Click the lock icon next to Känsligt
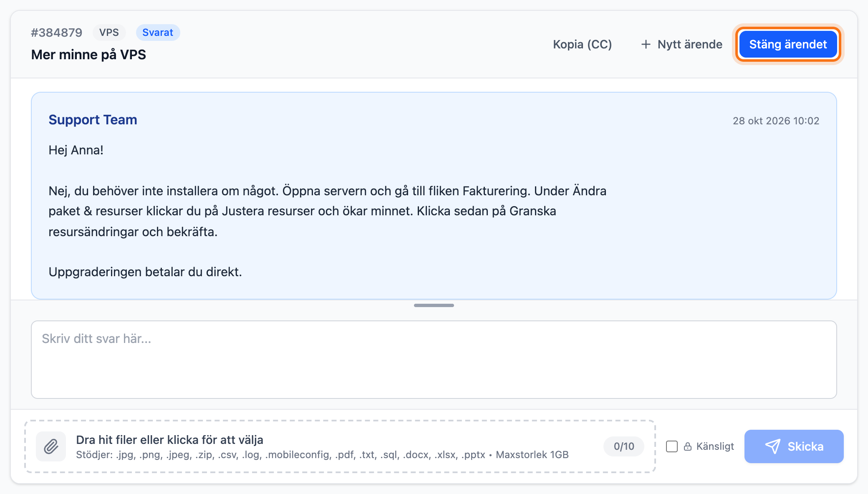This screenshot has width=868, height=494. [x=688, y=446]
